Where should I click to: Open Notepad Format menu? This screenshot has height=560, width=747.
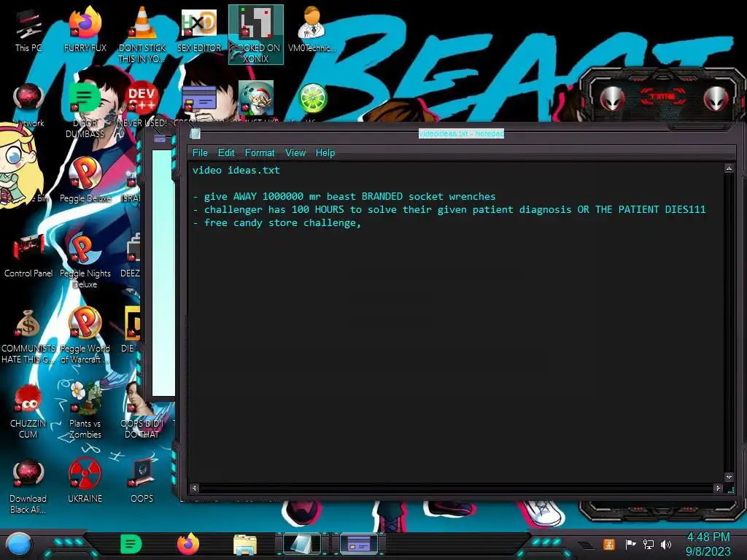pos(259,152)
